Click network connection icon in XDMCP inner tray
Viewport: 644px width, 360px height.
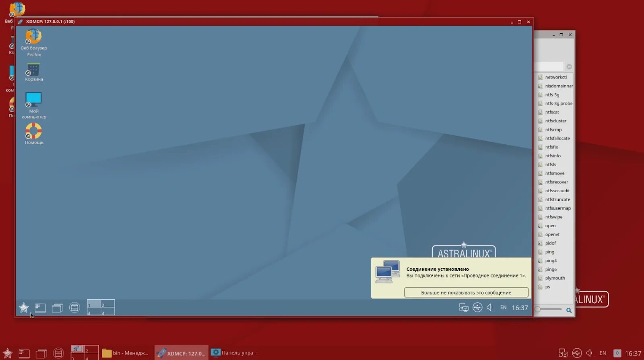point(464,308)
